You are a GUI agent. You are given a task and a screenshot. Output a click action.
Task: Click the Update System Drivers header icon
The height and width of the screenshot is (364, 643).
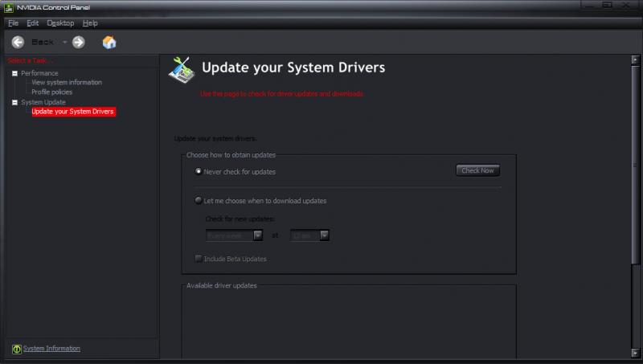tap(182, 70)
